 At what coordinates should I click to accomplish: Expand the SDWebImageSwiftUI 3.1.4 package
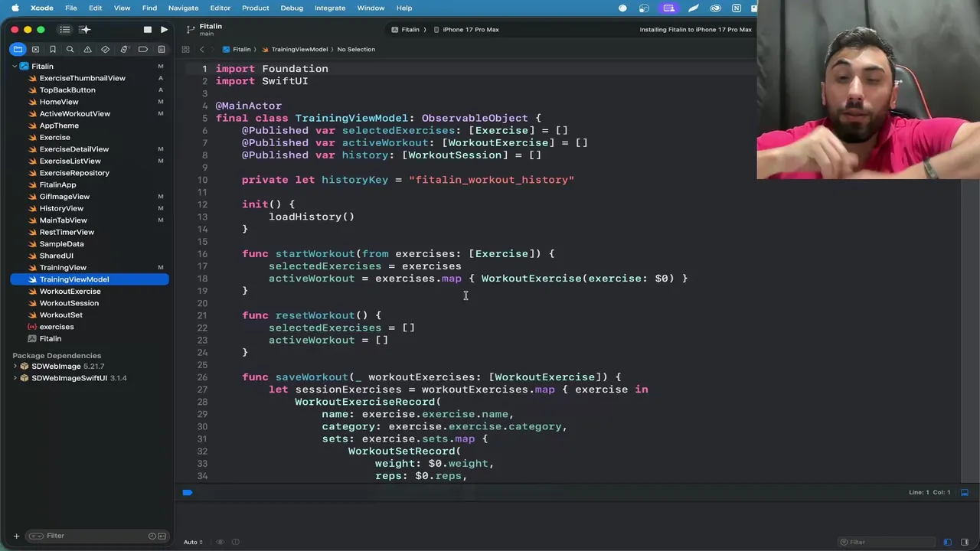point(15,378)
